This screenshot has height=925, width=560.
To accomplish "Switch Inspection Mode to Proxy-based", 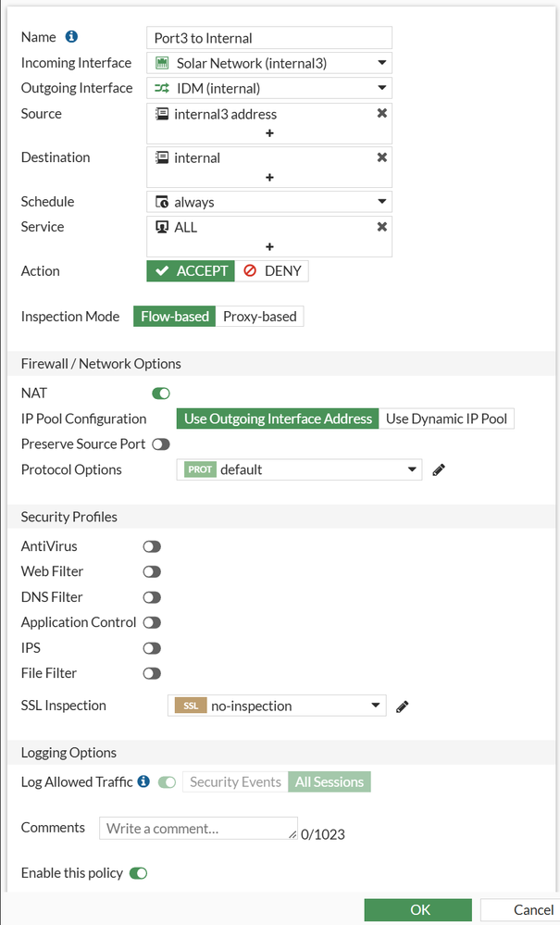I will [x=259, y=317].
